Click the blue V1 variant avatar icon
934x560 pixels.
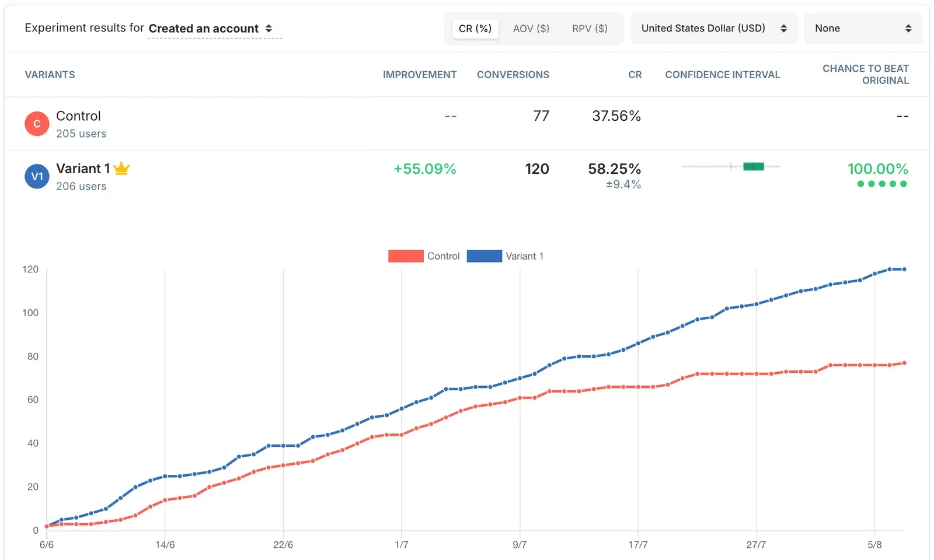point(37,176)
